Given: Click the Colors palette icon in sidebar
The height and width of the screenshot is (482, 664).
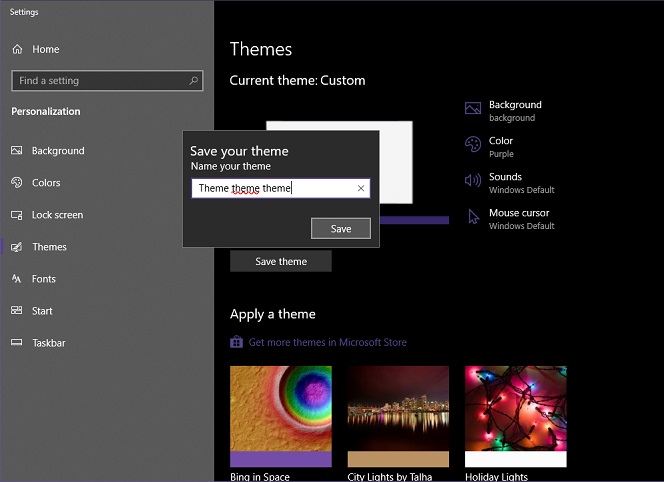Looking at the screenshot, I should (x=17, y=183).
